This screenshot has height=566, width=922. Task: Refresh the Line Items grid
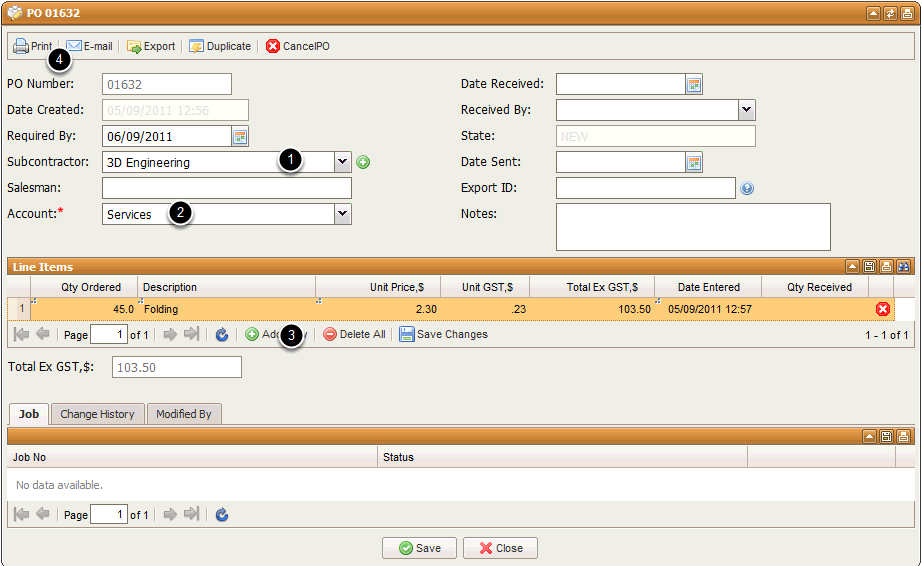click(x=222, y=334)
